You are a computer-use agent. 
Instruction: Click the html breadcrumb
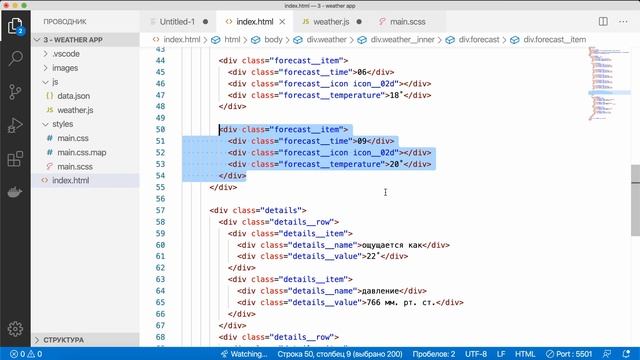point(227,40)
